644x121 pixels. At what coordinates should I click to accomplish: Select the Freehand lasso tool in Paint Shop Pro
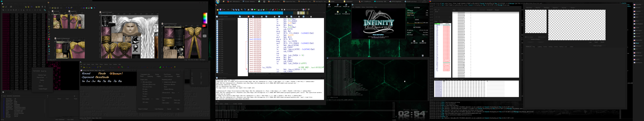pos(49,27)
